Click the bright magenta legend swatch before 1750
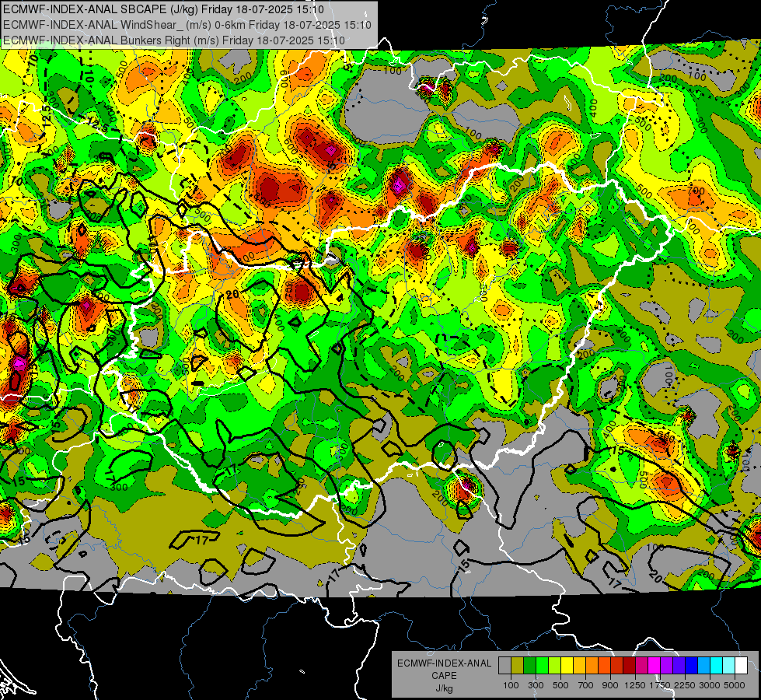Screen dimensions: 761x700 655,665
